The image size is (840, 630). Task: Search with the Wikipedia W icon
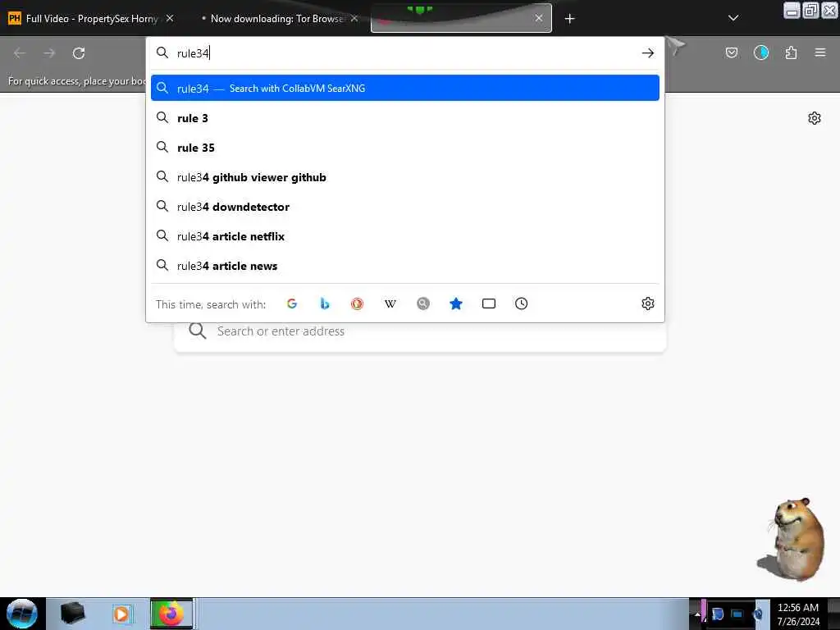point(390,304)
